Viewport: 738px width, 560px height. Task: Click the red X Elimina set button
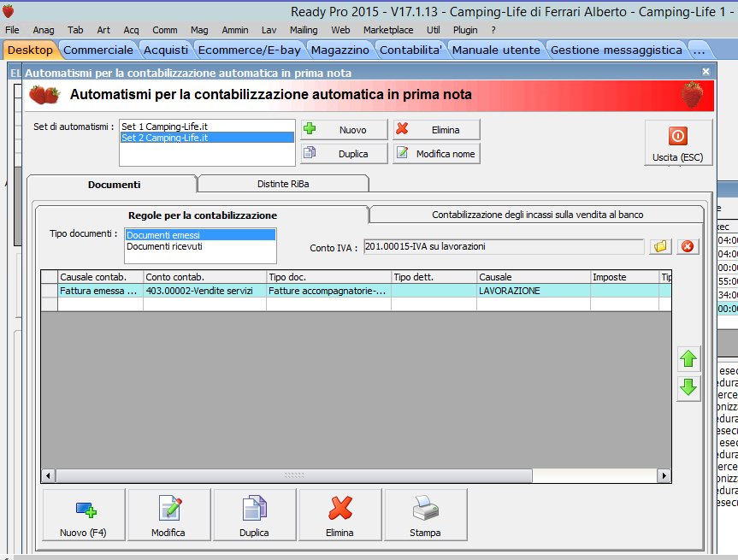click(436, 129)
